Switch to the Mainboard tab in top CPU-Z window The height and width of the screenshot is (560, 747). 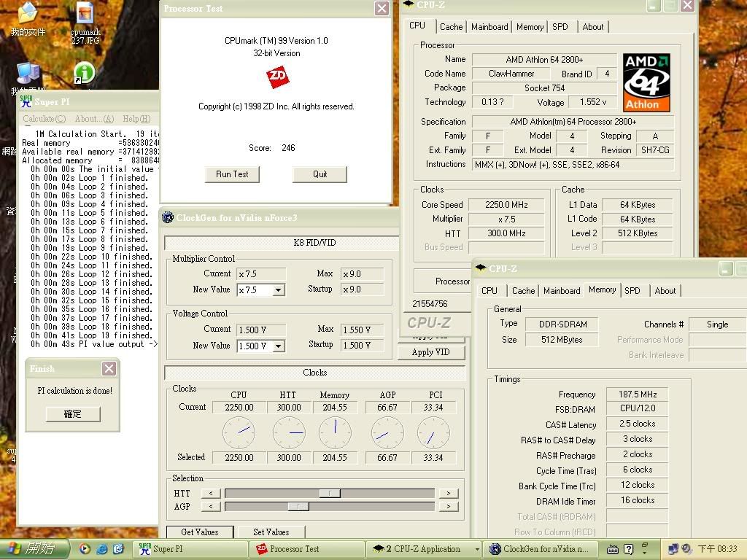click(x=489, y=27)
